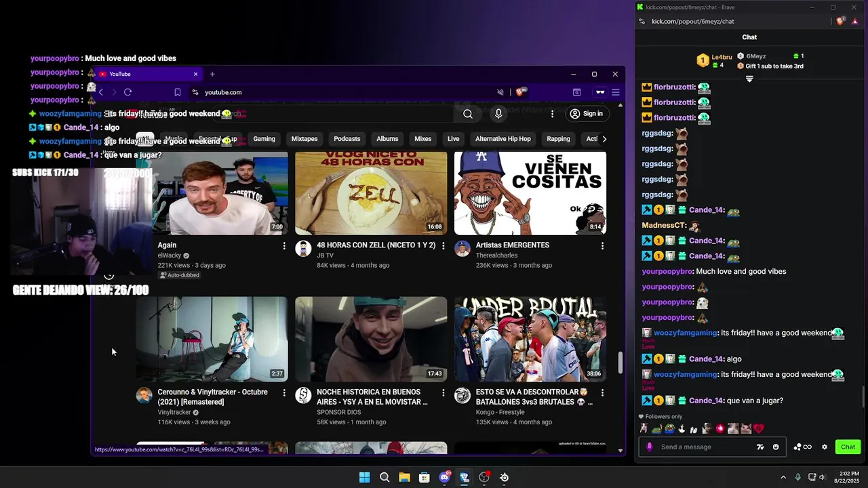Open 'ESTO SE VA A DESCONTROLAR' thumbnail

coord(530,339)
